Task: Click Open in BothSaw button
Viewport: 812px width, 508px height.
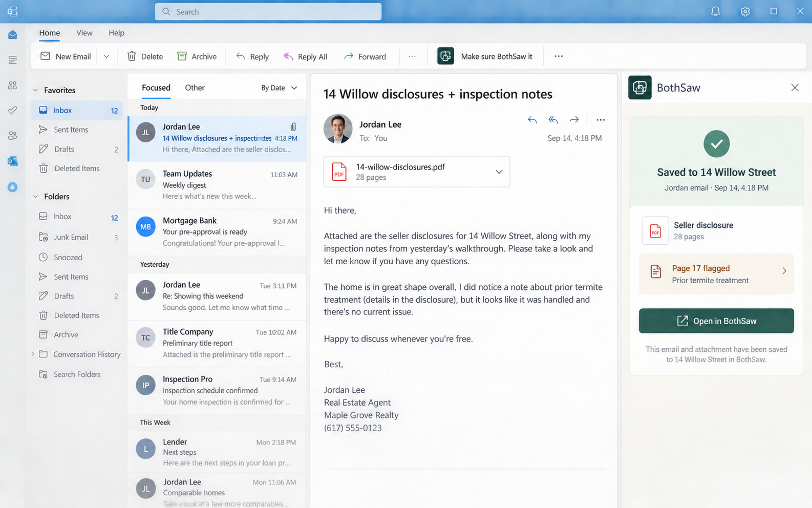Action: coord(716,321)
